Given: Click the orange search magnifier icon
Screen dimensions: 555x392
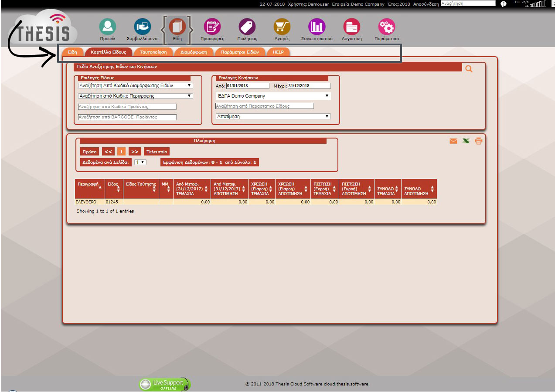Looking at the screenshot, I should 469,68.
